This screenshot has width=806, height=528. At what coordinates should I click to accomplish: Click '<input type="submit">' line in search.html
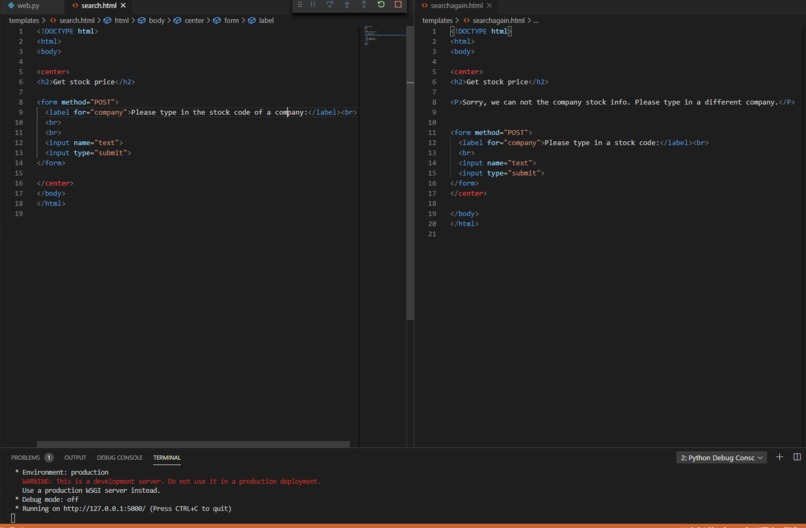coord(88,153)
